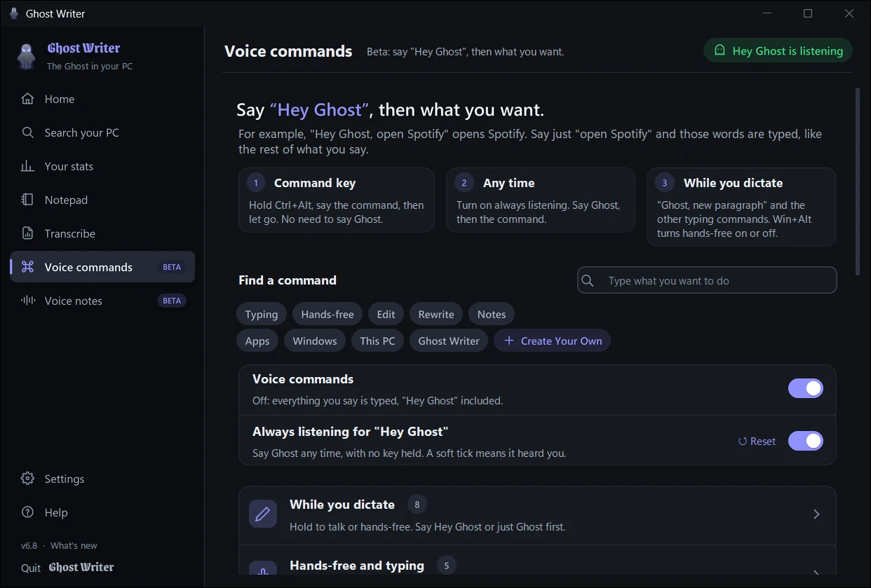The image size is (871, 588).
Task: Click the Hey Ghost is listening badge
Action: pyautogui.click(x=778, y=50)
